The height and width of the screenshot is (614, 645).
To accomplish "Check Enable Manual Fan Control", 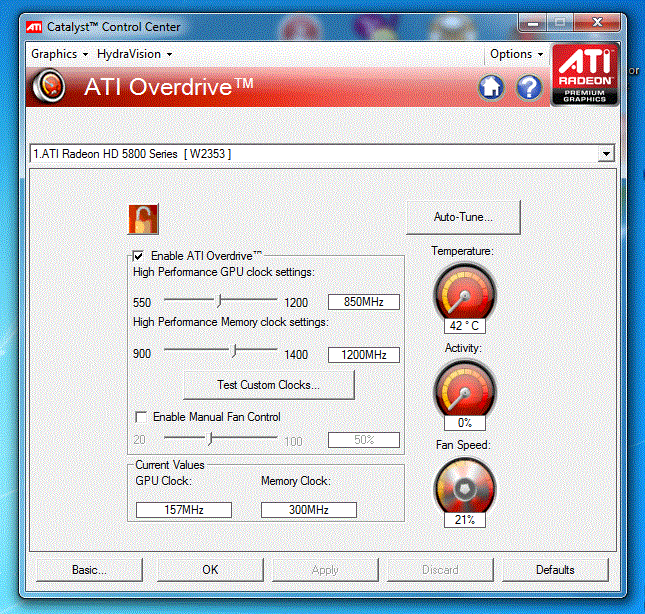I will point(141,417).
